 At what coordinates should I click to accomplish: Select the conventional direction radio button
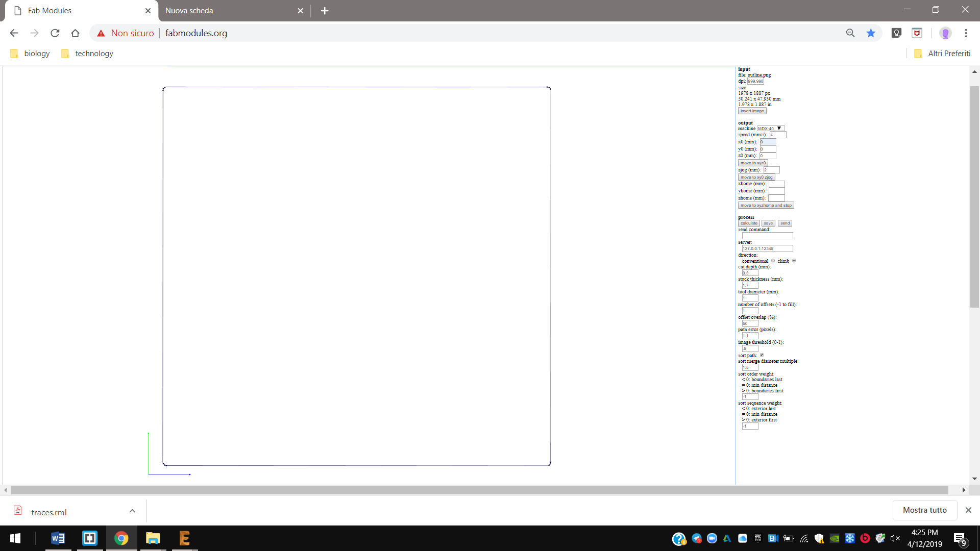tap(773, 261)
